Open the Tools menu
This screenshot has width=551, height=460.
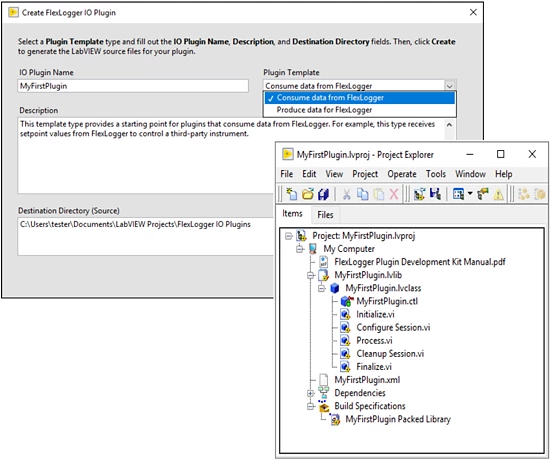point(436,174)
